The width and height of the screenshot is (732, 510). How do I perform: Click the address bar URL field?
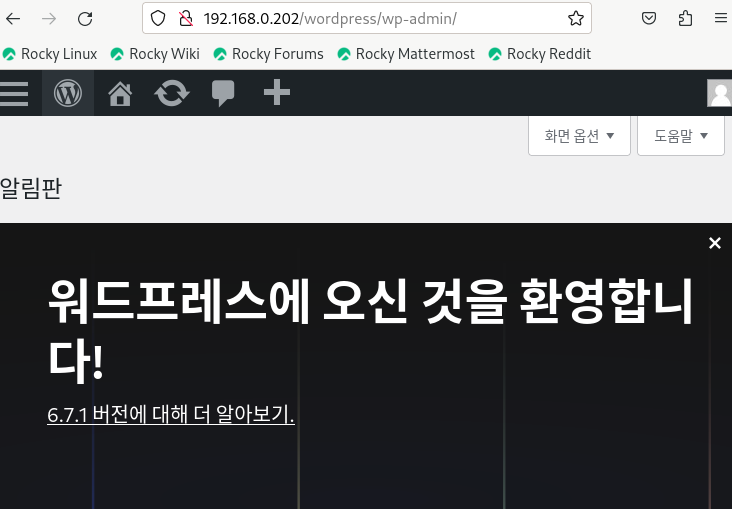pos(366,19)
